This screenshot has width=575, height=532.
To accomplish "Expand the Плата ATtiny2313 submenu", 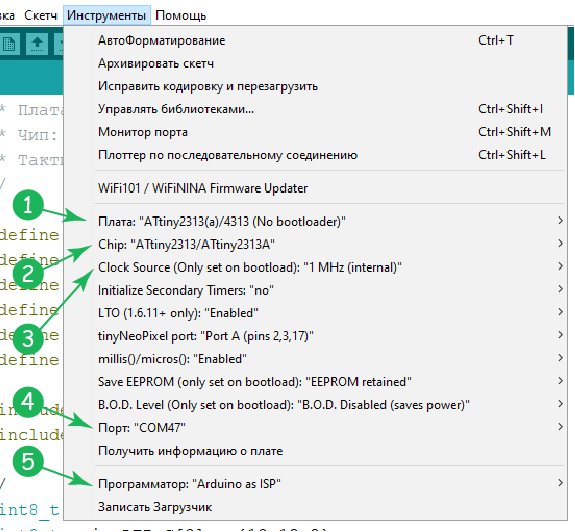I will 315,221.
